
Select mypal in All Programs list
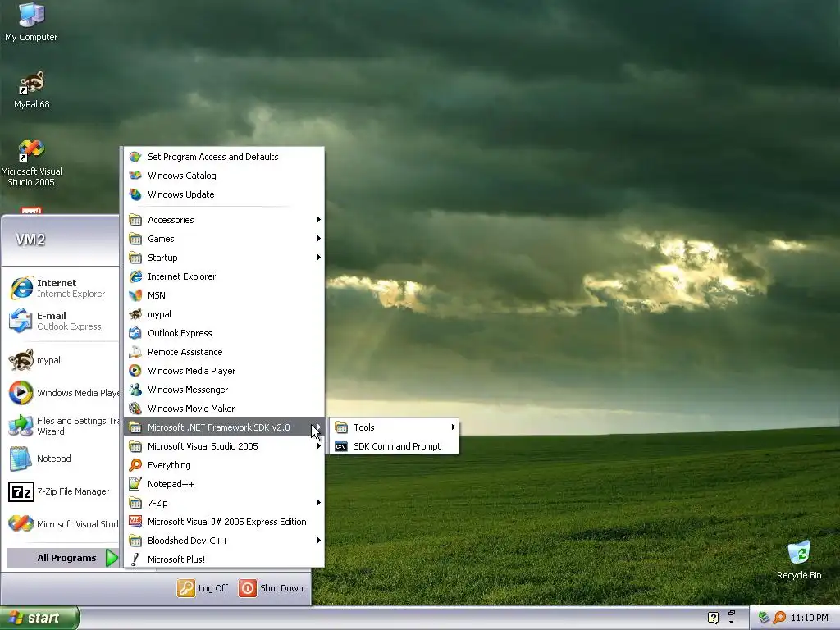pyautogui.click(x=225, y=314)
